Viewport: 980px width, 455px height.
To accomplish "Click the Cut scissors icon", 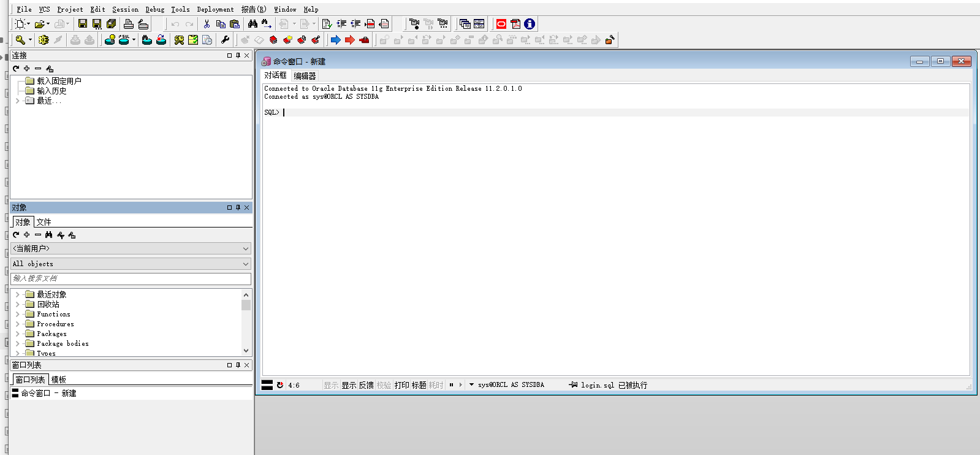I will click(x=207, y=24).
